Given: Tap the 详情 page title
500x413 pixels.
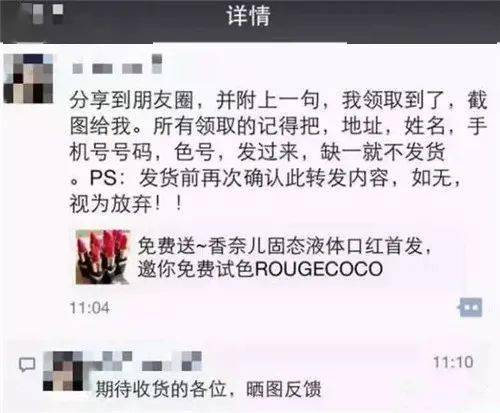Looking at the screenshot, I should (x=249, y=16).
